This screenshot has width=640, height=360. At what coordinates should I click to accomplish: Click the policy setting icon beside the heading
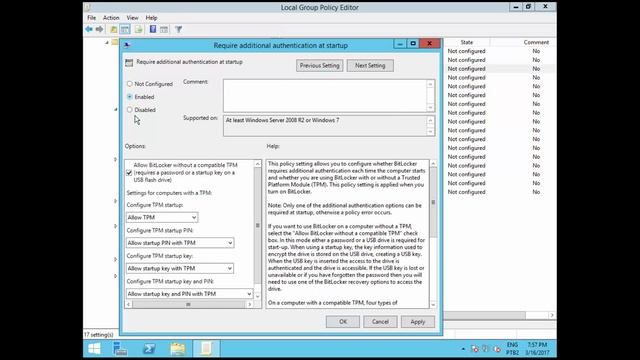coord(129,62)
